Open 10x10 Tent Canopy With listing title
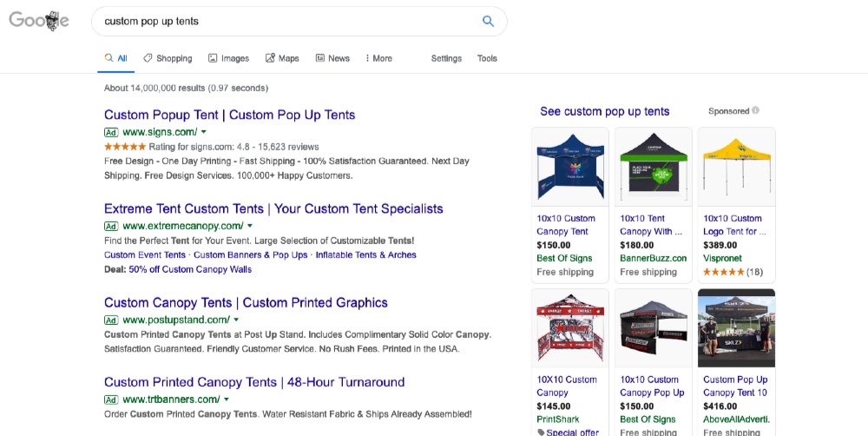This screenshot has width=868, height=436. click(651, 225)
